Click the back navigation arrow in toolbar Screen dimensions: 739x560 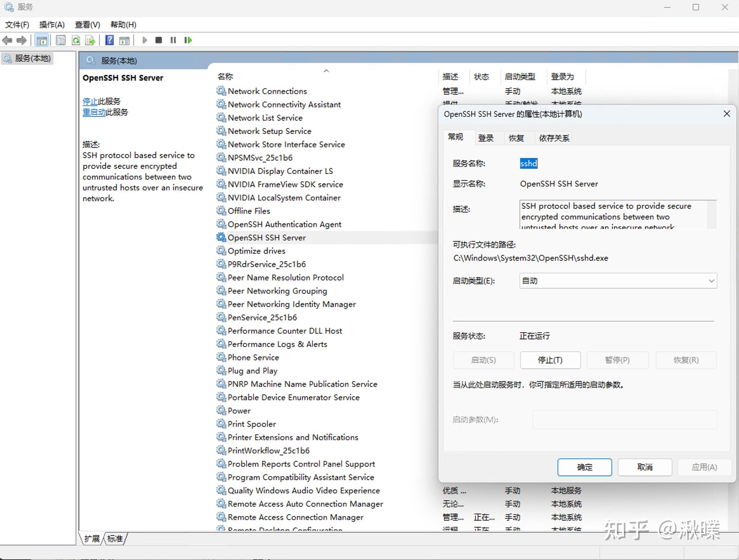7,40
